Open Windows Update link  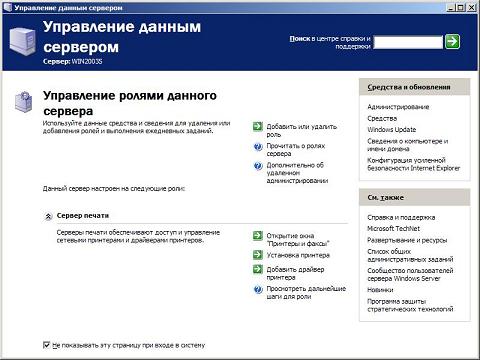click(x=392, y=129)
